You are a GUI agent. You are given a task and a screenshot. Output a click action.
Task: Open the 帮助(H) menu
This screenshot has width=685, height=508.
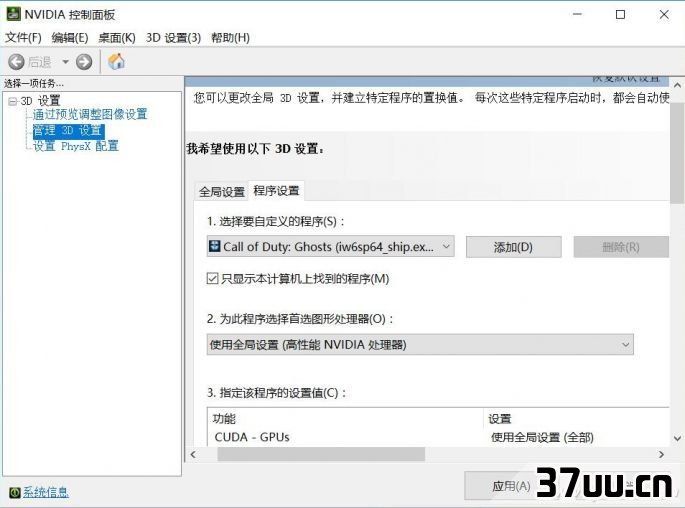pyautogui.click(x=230, y=38)
